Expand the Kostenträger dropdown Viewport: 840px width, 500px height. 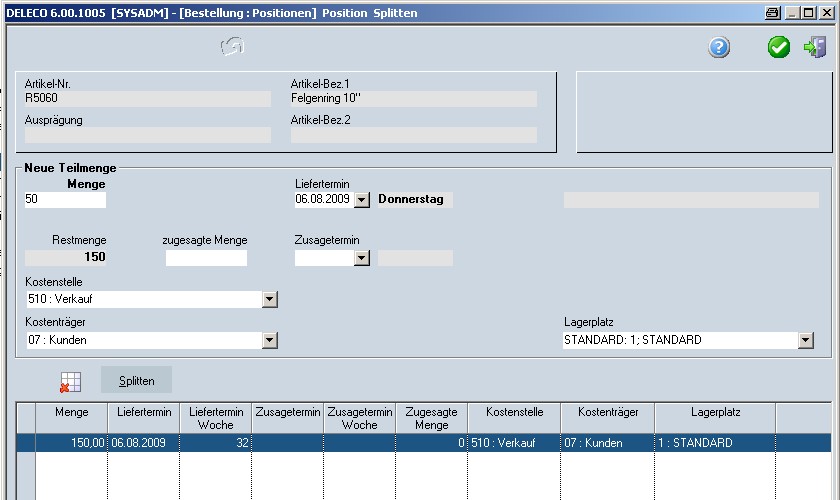tap(269, 341)
